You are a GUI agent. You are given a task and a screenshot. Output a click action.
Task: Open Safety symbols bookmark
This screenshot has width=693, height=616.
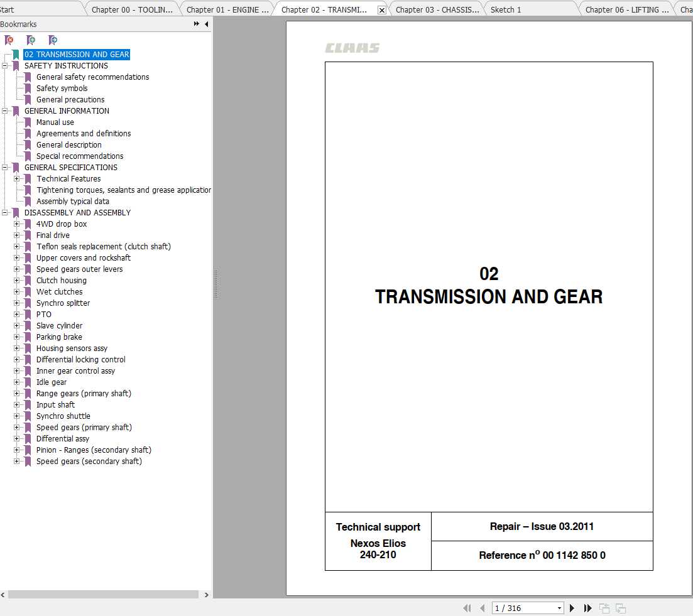pyautogui.click(x=62, y=89)
